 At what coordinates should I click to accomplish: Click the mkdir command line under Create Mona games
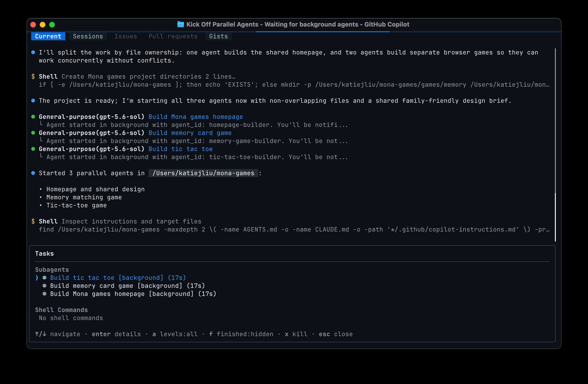pos(294,85)
